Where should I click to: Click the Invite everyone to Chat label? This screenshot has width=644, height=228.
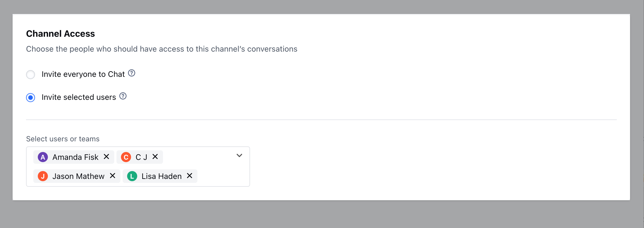83,74
